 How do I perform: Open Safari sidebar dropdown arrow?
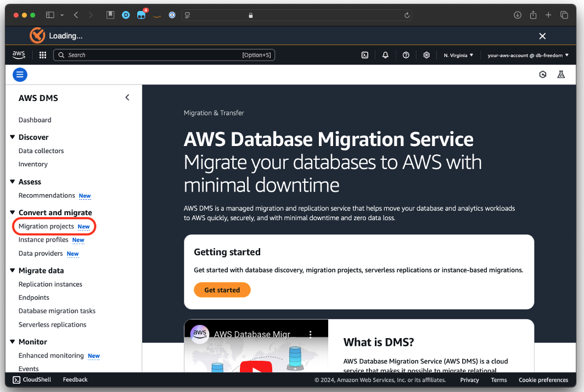pos(62,15)
